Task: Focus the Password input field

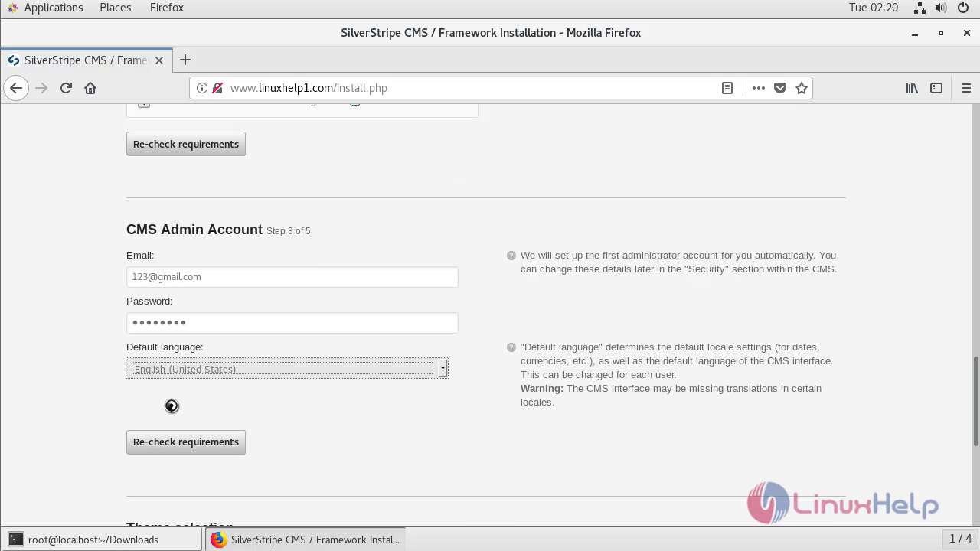Action: [x=292, y=323]
